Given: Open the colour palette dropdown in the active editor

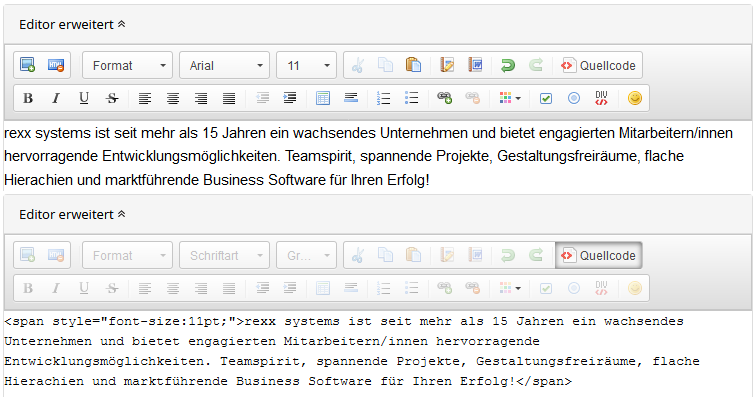Looking at the screenshot, I should (x=510, y=98).
